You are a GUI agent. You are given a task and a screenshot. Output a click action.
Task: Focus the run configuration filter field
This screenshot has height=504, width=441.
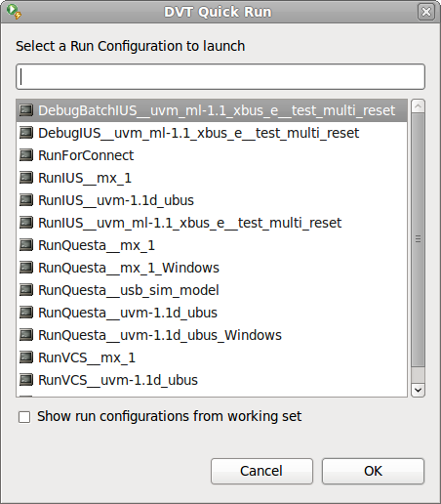tap(220, 76)
